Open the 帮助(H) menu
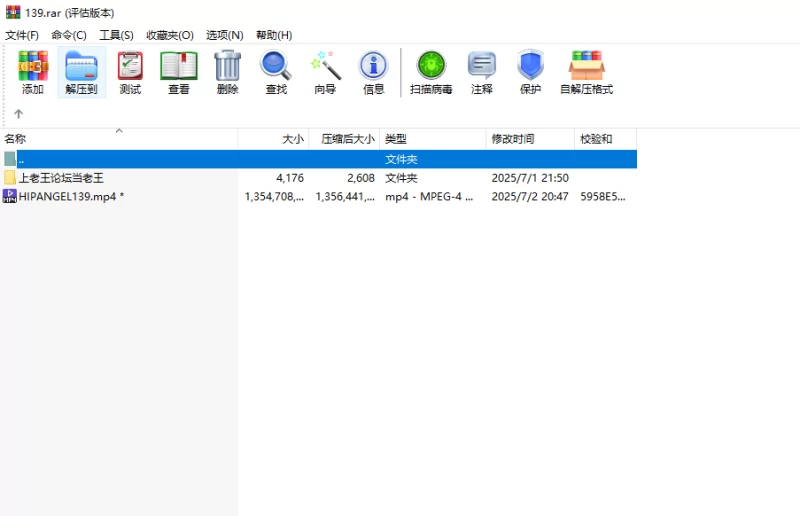 tap(274, 35)
